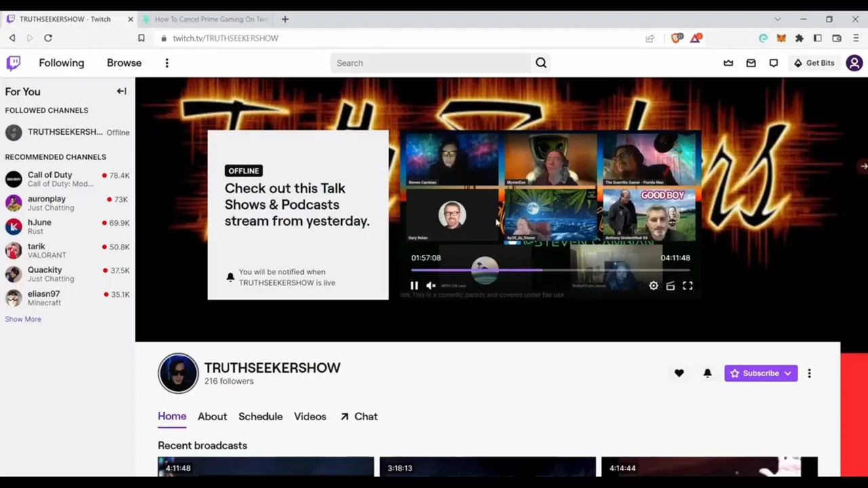Screen dimensions: 868x488
Task: Open the Grammarly extension icon
Action: 763,38
